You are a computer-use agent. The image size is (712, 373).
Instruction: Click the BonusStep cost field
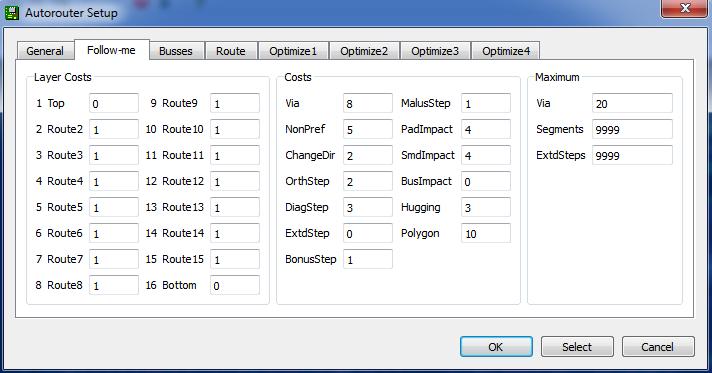[x=368, y=259]
